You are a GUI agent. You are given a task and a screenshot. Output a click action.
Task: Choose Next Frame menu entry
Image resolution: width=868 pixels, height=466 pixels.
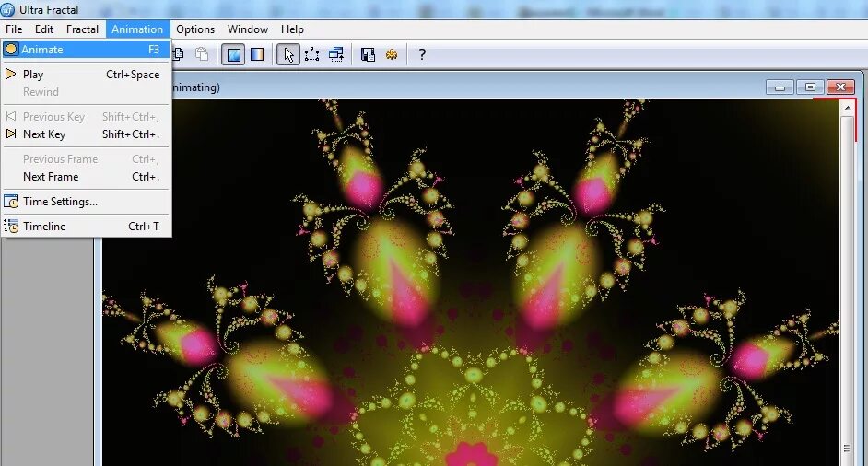pyautogui.click(x=86, y=177)
